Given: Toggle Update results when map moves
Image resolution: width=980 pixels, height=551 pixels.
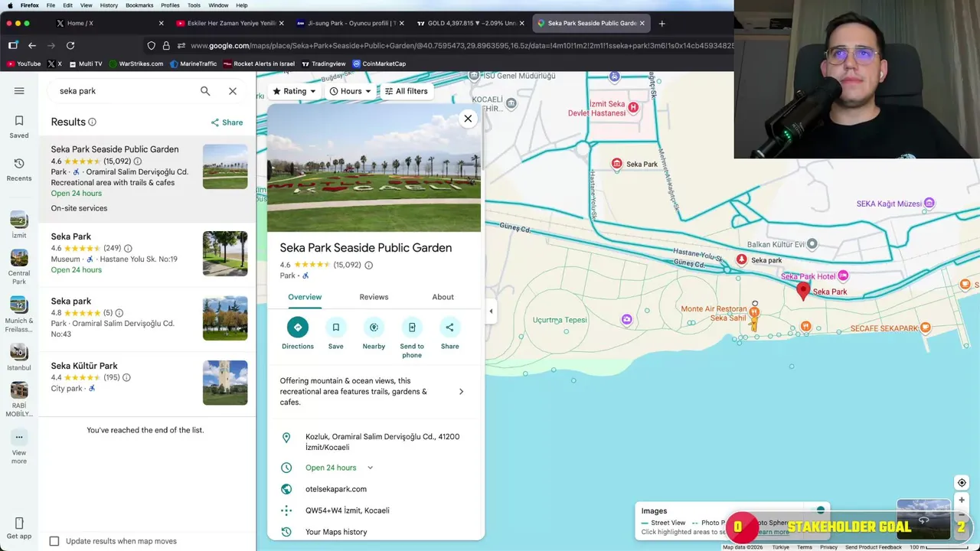Looking at the screenshot, I should click(x=54, y=541).
